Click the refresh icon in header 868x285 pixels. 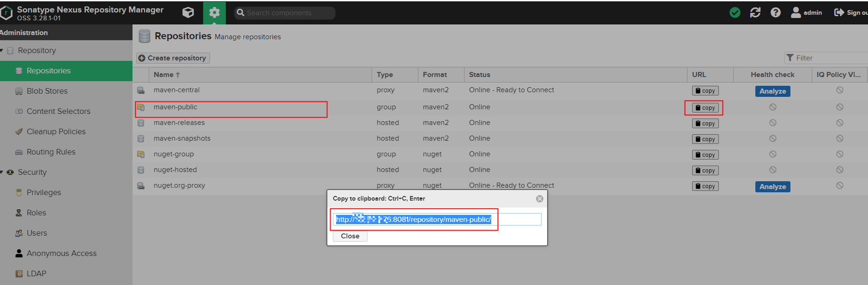[x=755, y=12]
